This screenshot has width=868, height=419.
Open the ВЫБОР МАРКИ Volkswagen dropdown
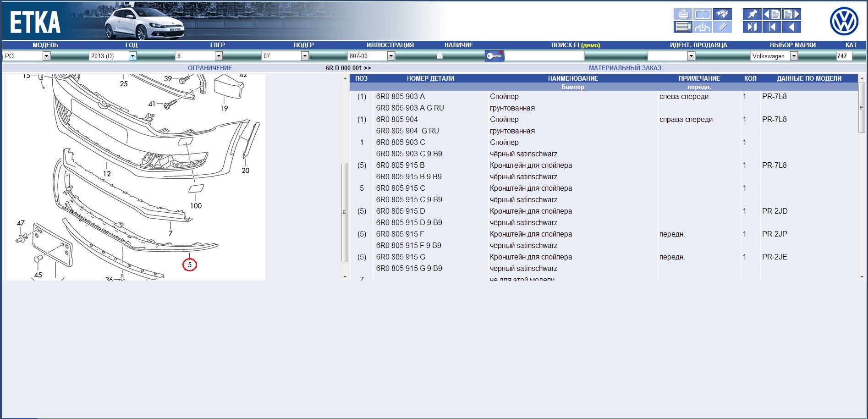coord(794,56)
